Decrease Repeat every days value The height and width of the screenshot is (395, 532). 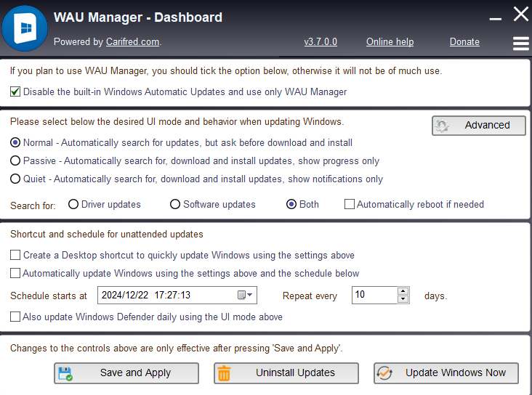403,299
